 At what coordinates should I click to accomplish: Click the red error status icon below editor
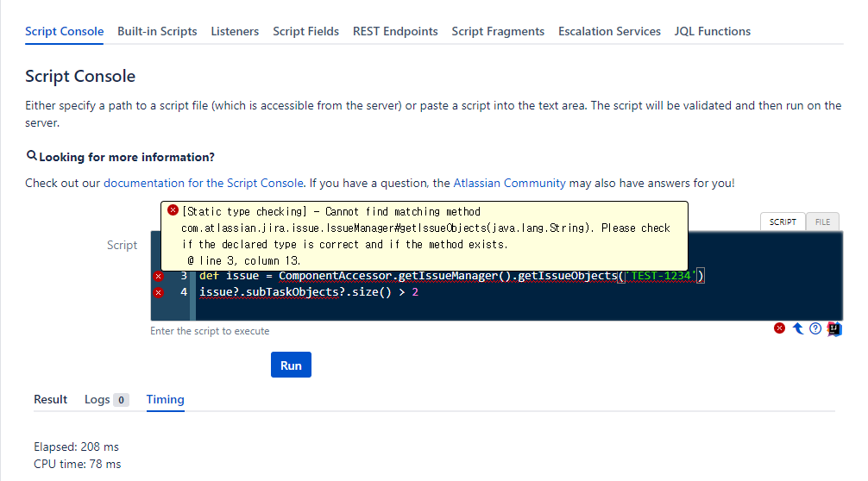point(780,328)
